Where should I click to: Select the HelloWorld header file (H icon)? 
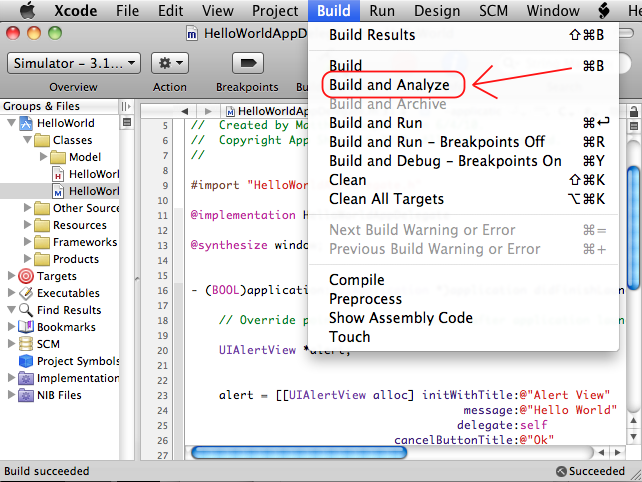(58, 174)
